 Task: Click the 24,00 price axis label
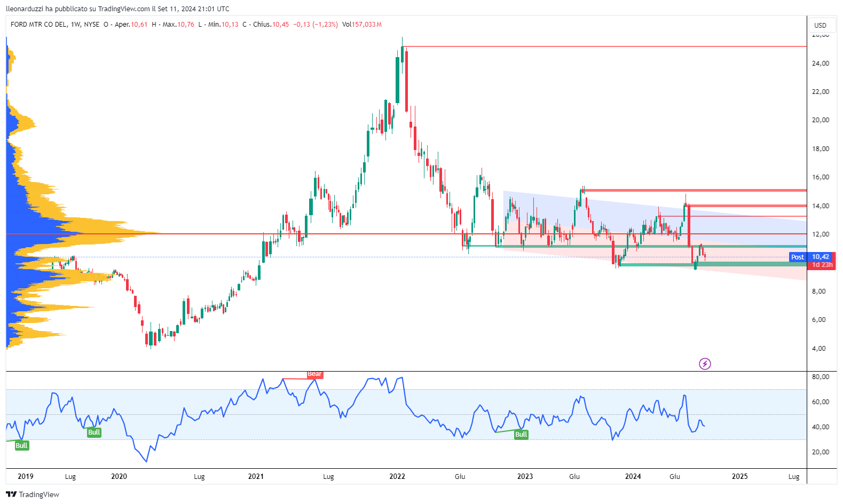[821, 63]
